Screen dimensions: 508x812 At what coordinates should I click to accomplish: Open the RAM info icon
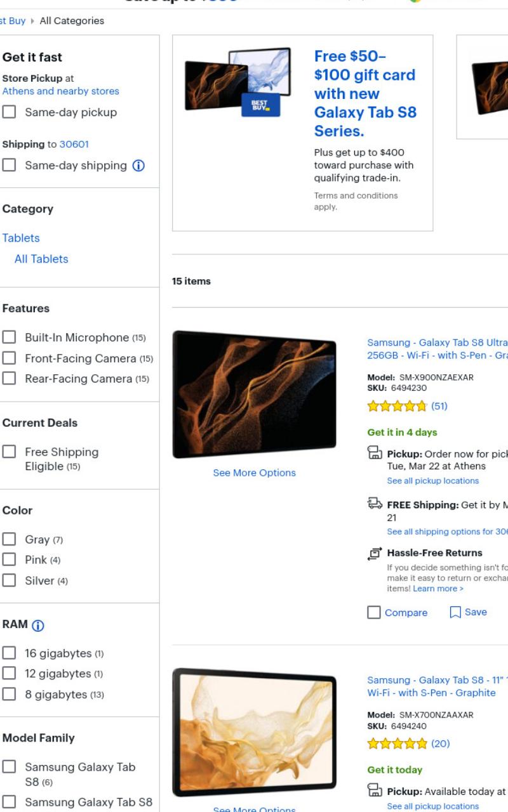pyautogui.click(x=38, y=625)
